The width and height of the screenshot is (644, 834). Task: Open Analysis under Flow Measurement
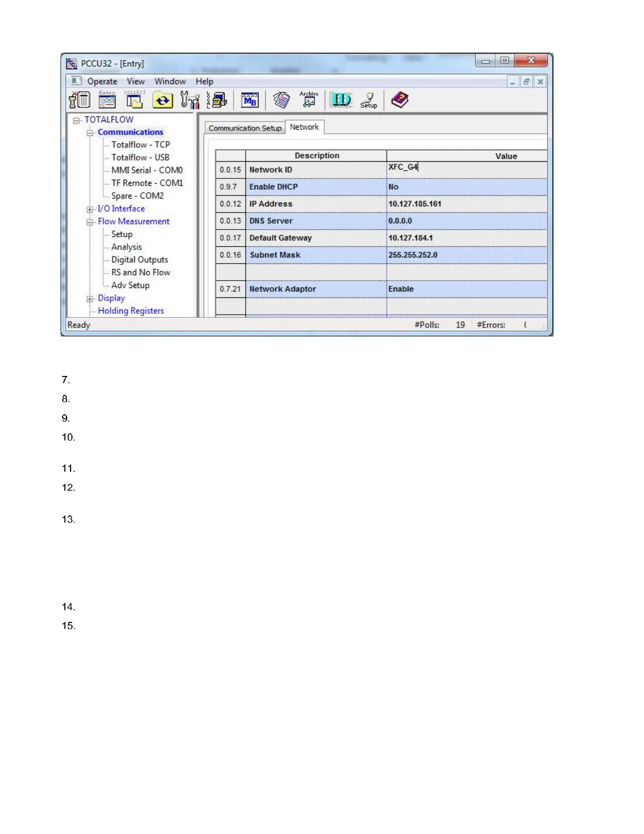point(126,247)
